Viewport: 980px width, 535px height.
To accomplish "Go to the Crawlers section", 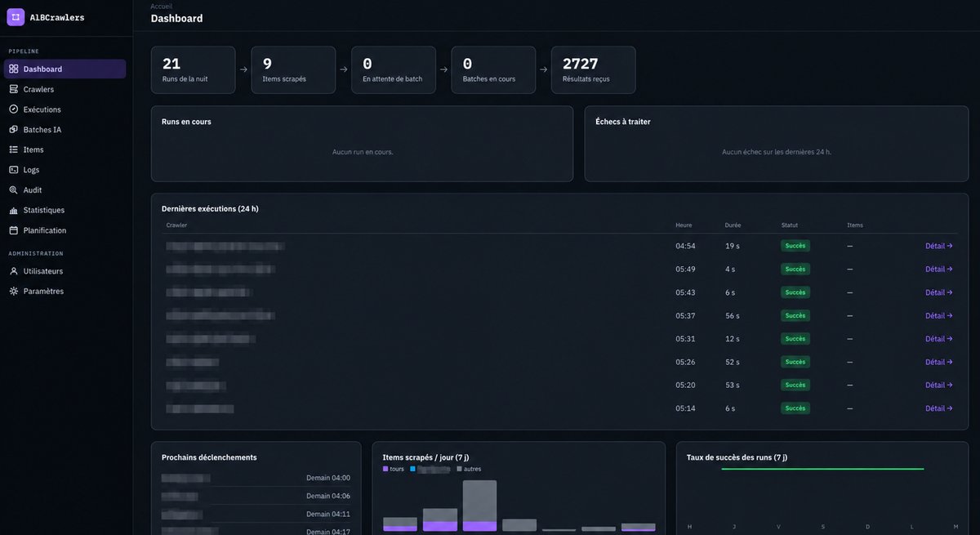I will tap(65, 89).
